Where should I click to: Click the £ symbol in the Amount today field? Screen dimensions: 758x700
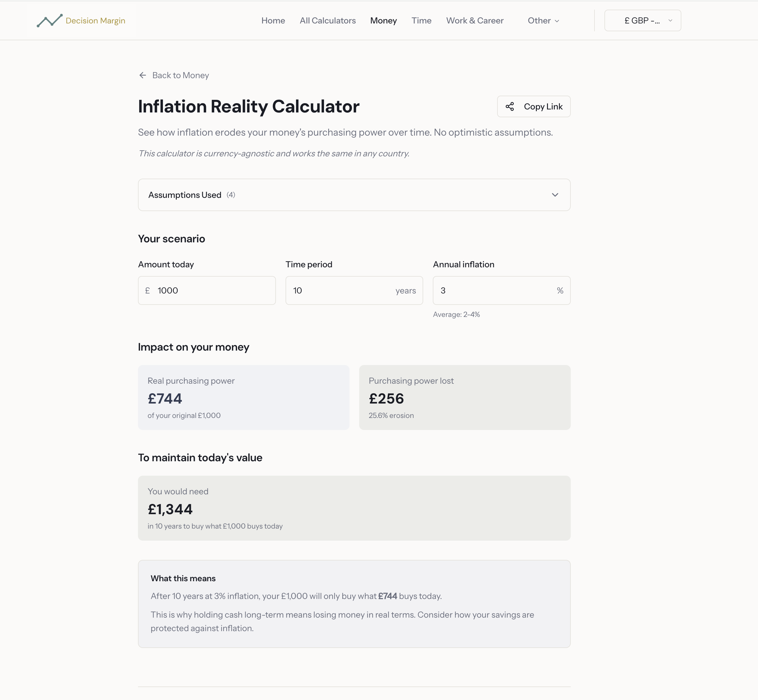click(148, 290)
